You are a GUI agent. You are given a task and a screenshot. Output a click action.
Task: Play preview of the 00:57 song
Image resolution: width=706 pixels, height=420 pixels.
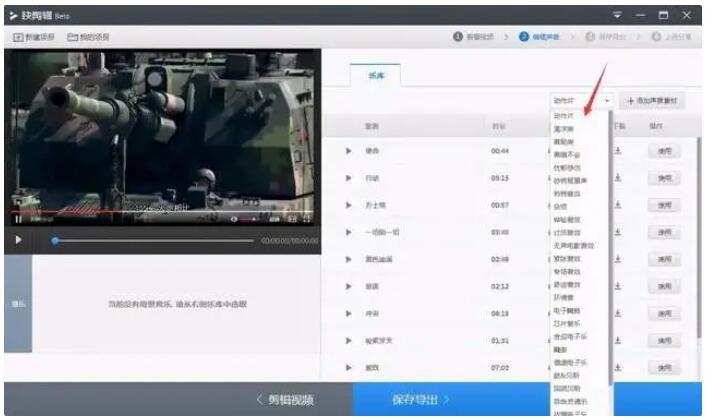(x=348, y=205)
